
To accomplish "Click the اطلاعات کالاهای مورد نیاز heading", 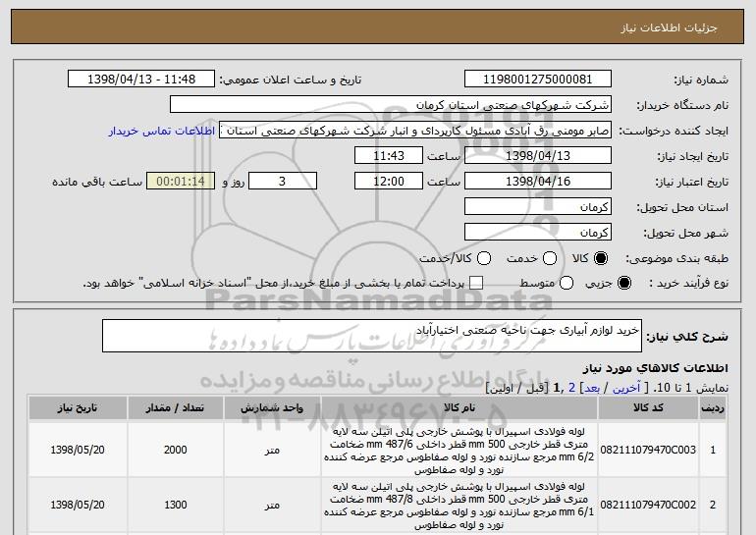I will [655, 368].
